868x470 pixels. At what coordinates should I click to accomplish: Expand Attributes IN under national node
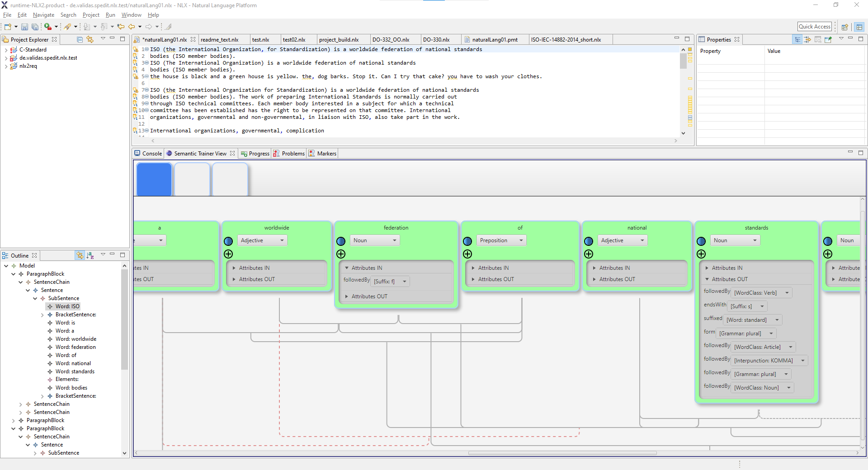pos(594,268)
